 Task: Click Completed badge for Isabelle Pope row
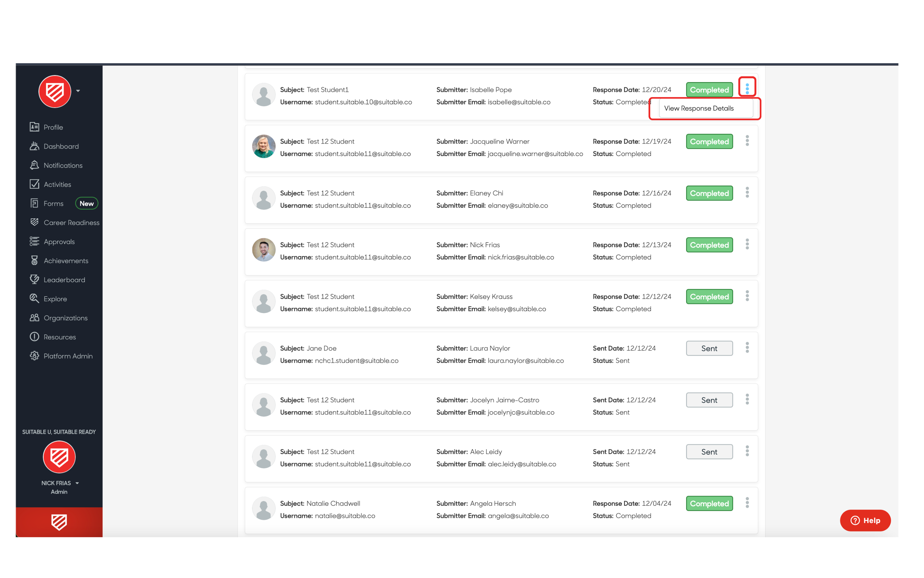[709, 90]
